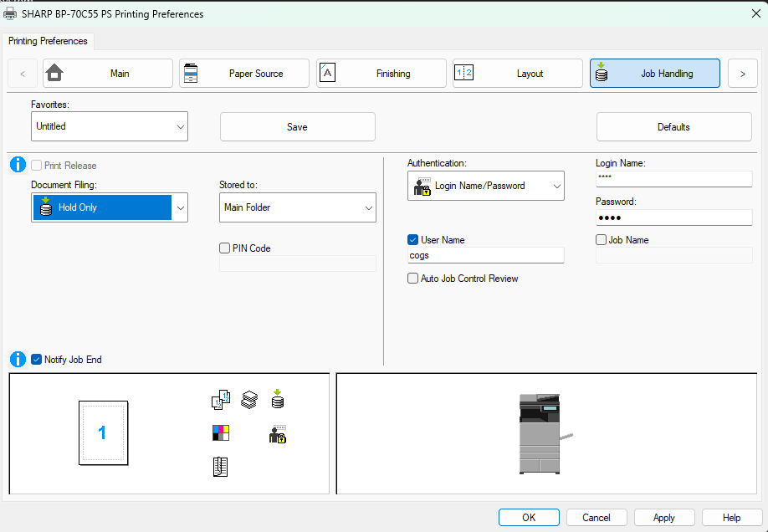Image resolution: width=768 pixels, height=532 pixels.
Task: Switch to the Printing Preferences tab
Action: (x=48, y=40)
